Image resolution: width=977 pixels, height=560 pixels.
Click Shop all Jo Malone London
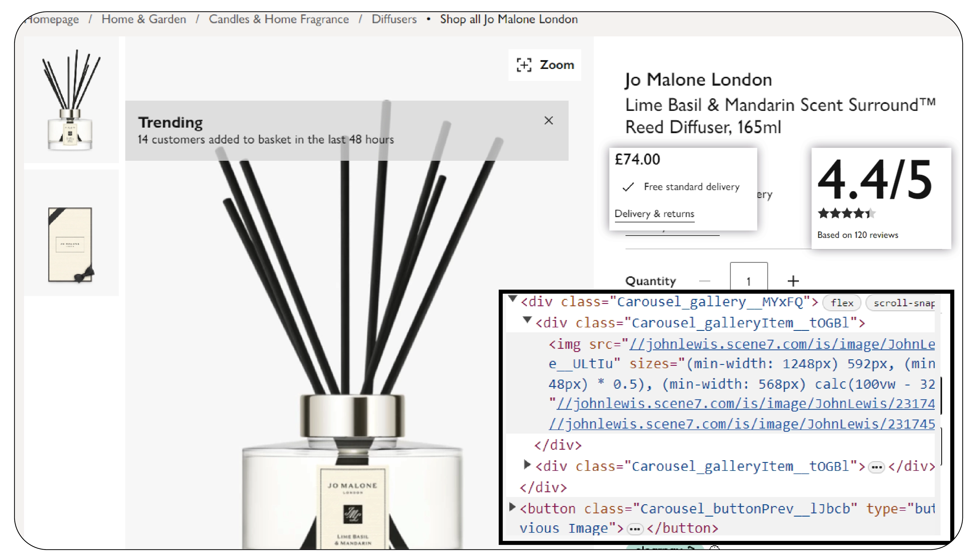tap(509, 19)
